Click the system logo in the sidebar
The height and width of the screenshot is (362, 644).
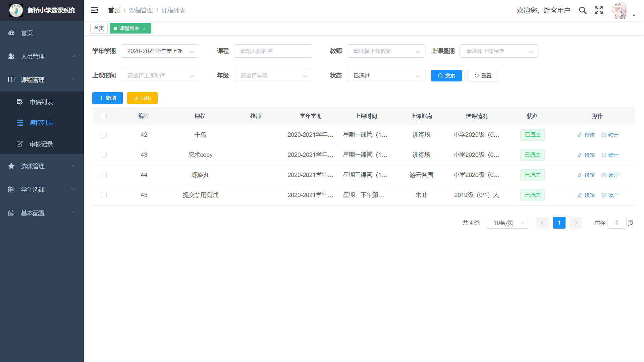coord(16,10)
